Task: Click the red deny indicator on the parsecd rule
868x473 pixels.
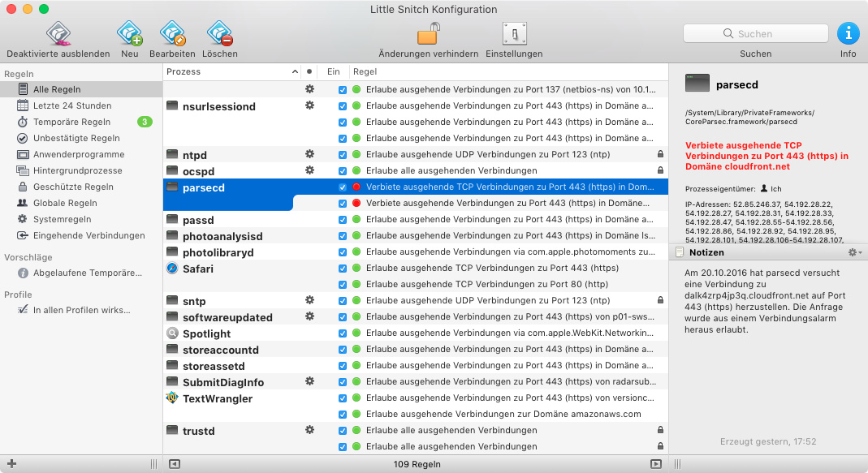Action: (356, 187)
